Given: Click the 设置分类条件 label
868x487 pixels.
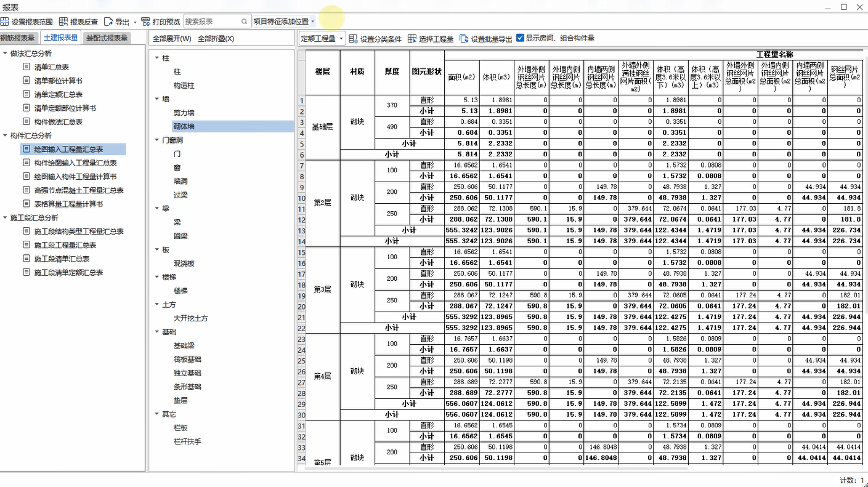Looking at the screenshot, I should tap(381, 39).
